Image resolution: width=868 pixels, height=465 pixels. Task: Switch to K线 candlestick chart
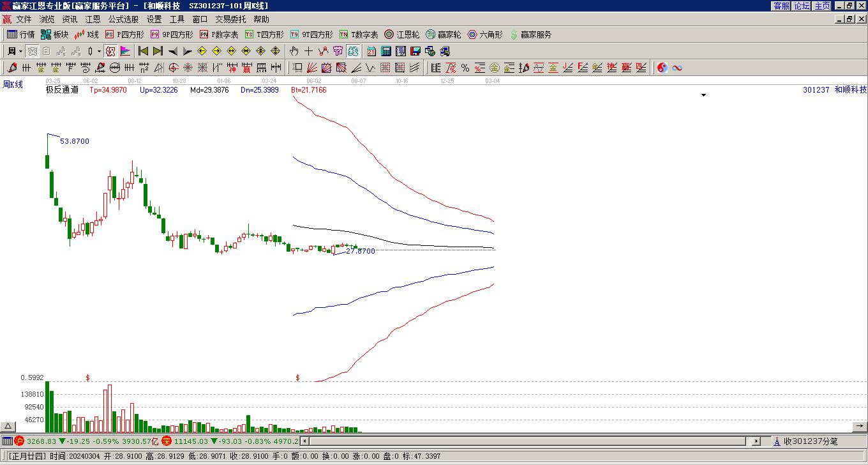click(87, 34)
